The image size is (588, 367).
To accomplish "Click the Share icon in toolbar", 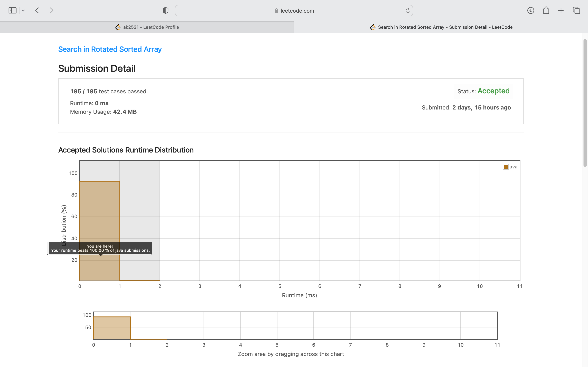I will click(546, 10).
